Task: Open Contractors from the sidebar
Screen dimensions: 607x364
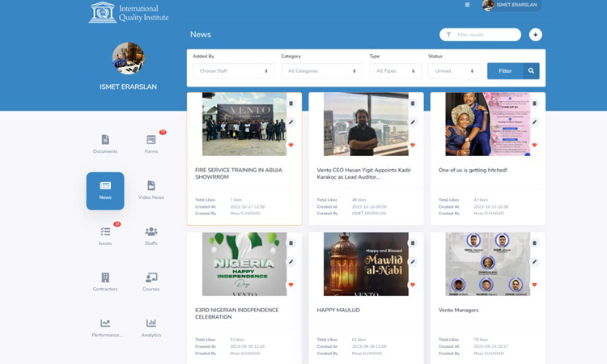Action: [x=105, y=279]
